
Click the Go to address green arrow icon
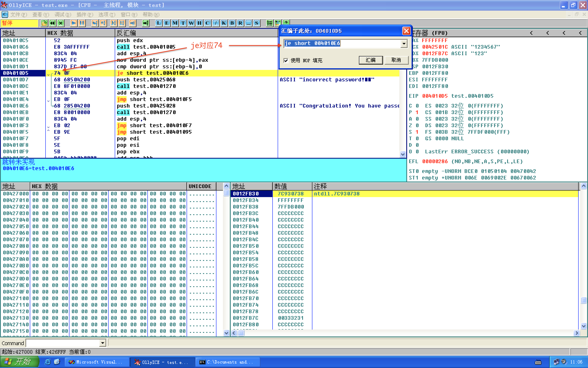(145, 23)
